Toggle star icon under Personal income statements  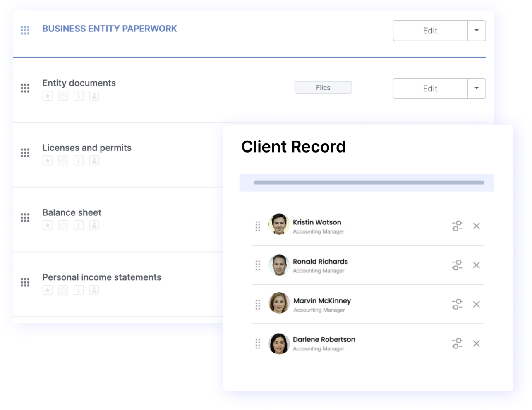[48, 290]
